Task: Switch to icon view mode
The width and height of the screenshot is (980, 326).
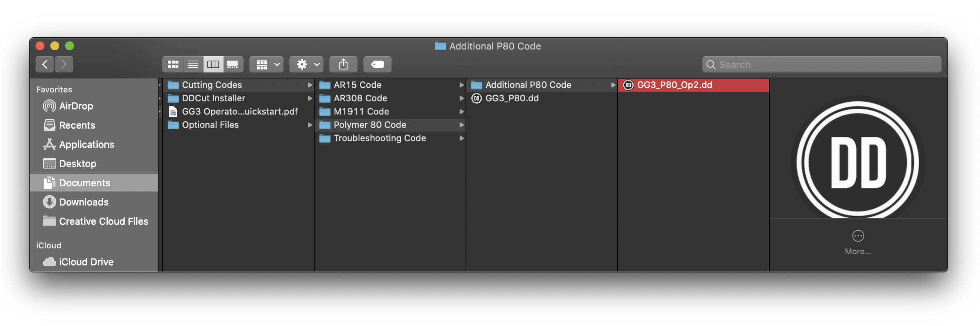Action: tap(173, 65)
